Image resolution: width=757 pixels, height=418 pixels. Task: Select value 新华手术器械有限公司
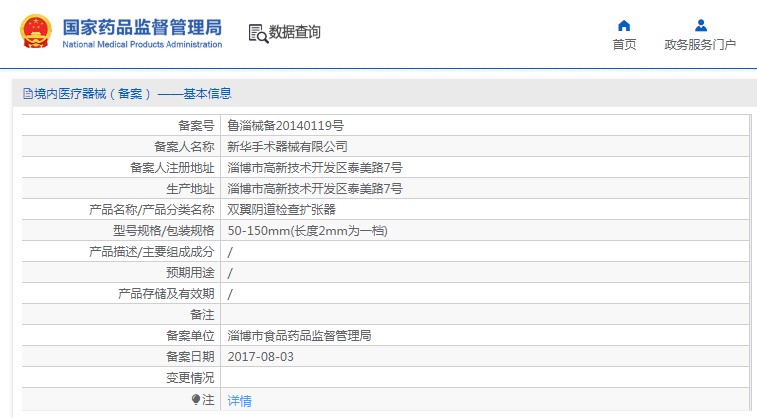point(287,147)
